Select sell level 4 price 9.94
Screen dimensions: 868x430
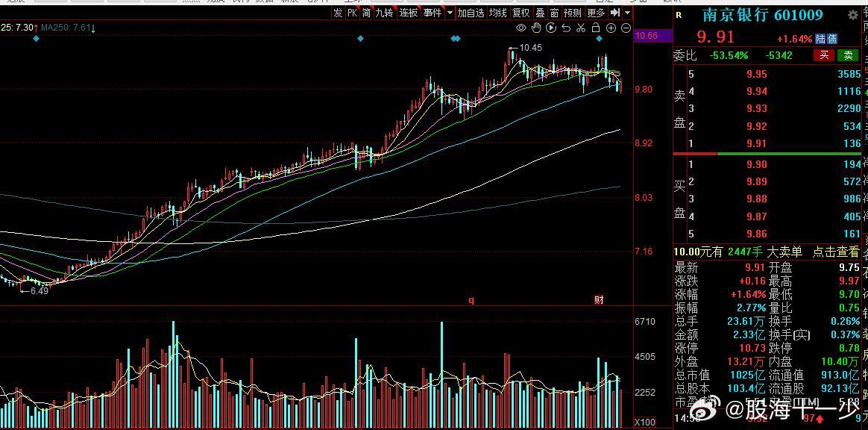757,91
